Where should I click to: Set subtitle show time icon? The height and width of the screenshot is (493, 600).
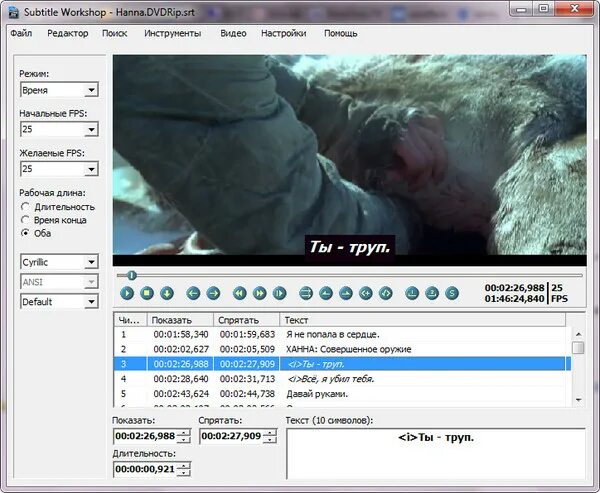tap(326, 294)
